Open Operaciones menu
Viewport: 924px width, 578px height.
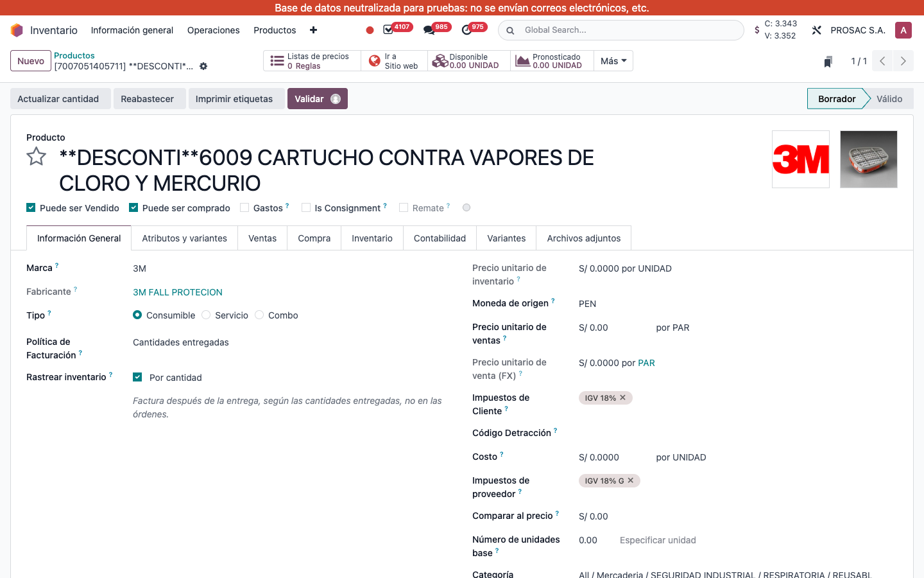coord(214,30)
